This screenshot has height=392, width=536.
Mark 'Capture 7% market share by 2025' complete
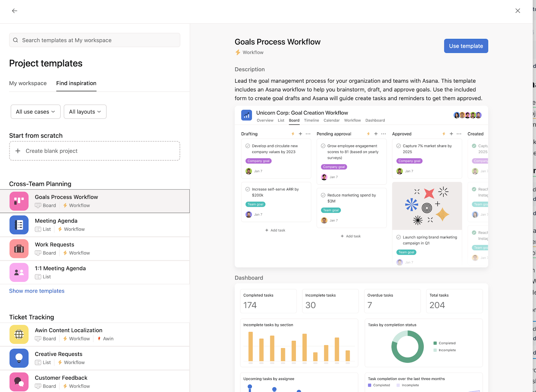pos(399,146)
